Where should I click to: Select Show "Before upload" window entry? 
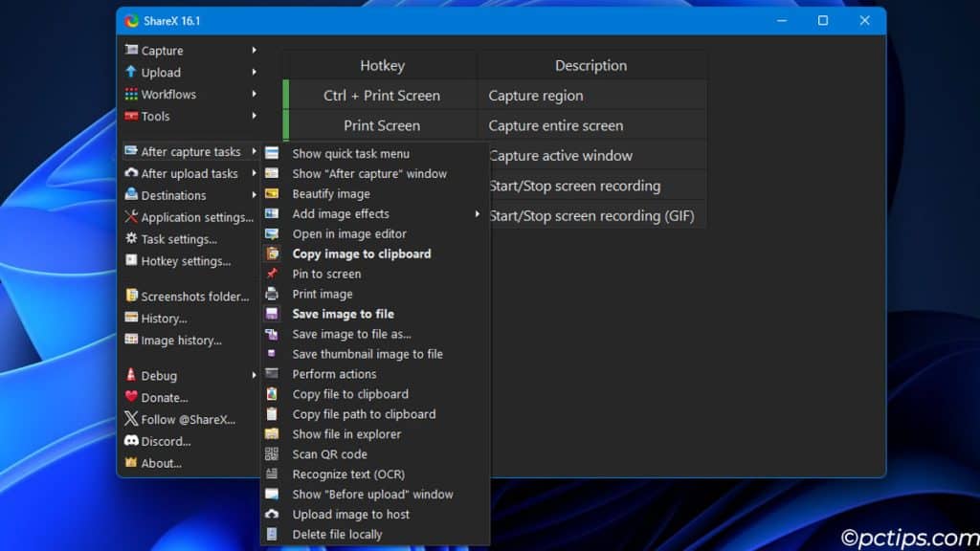pos(375,495)
